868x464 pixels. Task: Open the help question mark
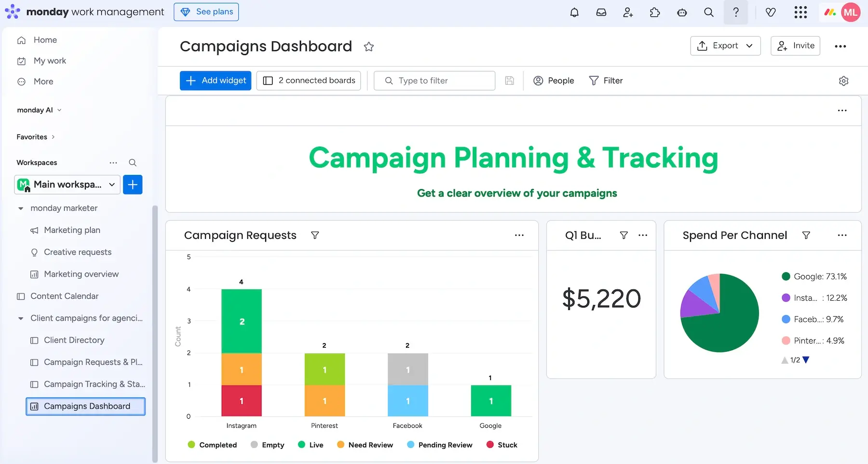click(x=736, y=13)
